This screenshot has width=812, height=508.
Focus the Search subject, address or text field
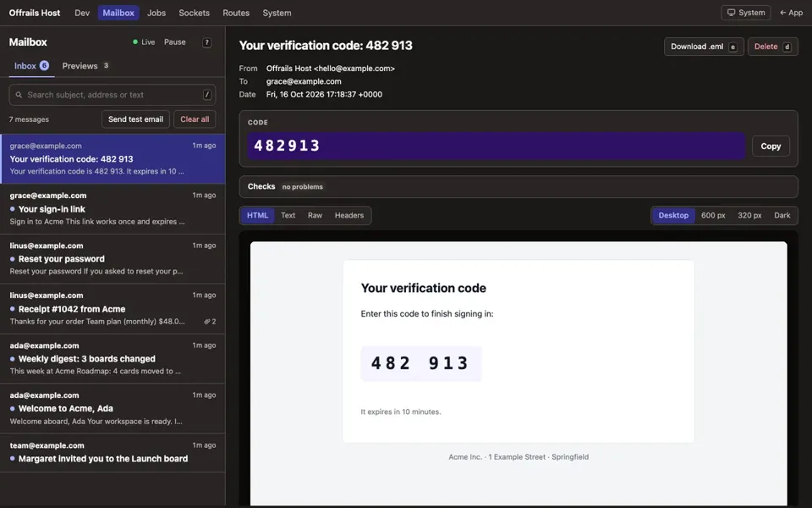112,95
